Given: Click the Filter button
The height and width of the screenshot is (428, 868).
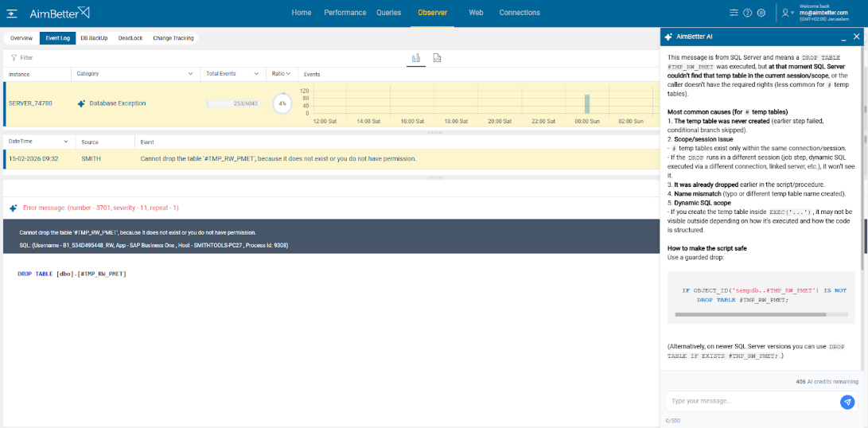Looking at the screenshot, I should [21, 57].
